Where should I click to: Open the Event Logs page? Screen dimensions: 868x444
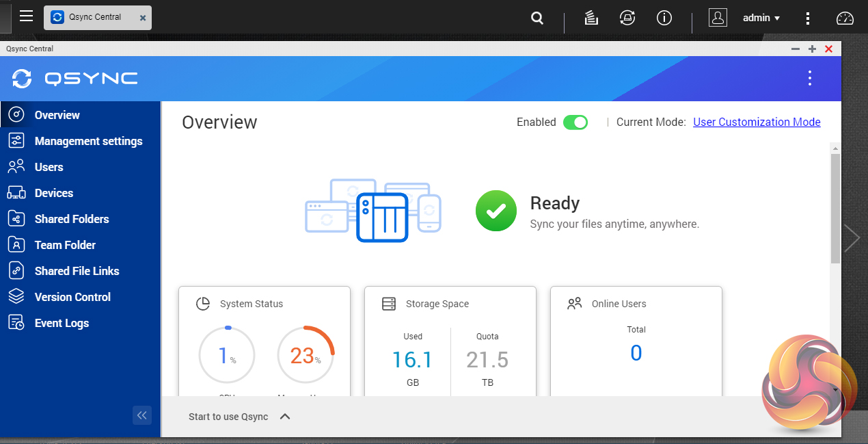pos(62,323)
